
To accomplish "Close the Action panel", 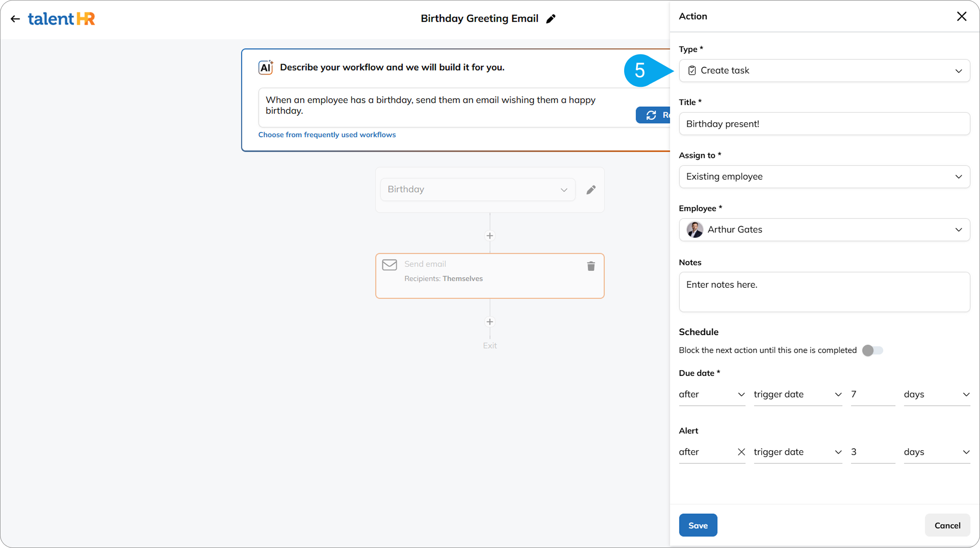I will tap(962, 16).
